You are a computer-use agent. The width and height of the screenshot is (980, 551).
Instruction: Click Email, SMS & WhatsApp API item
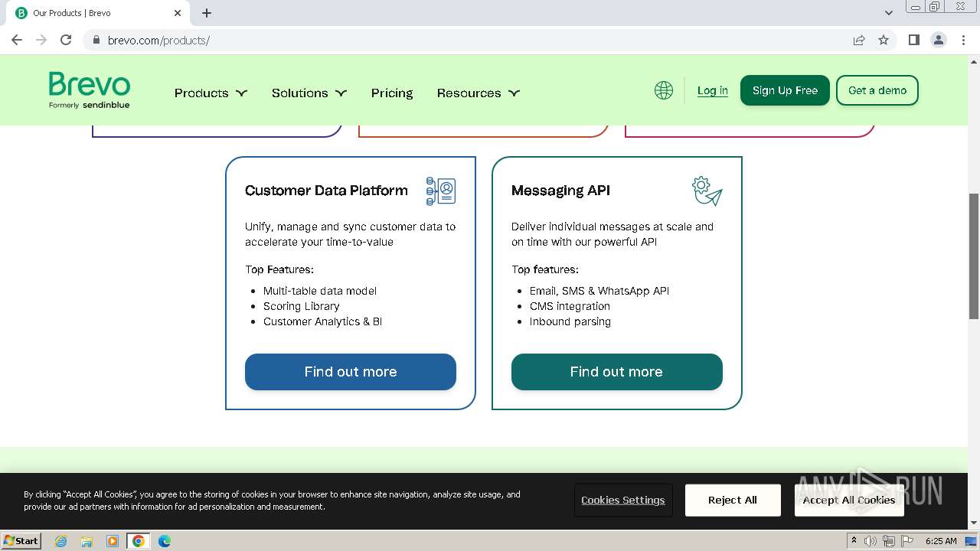click(599, 291)
